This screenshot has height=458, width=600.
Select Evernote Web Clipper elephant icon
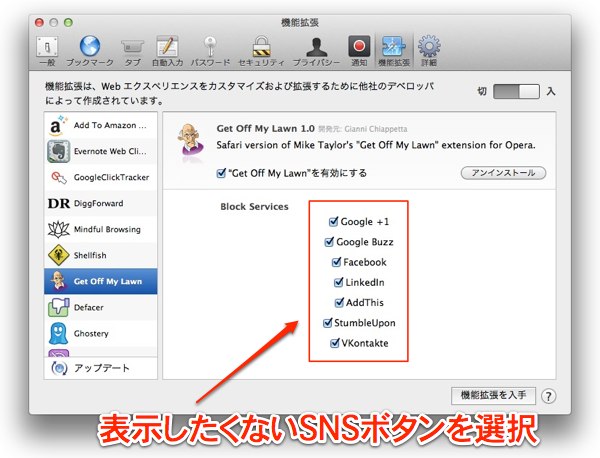coord(59,151)
